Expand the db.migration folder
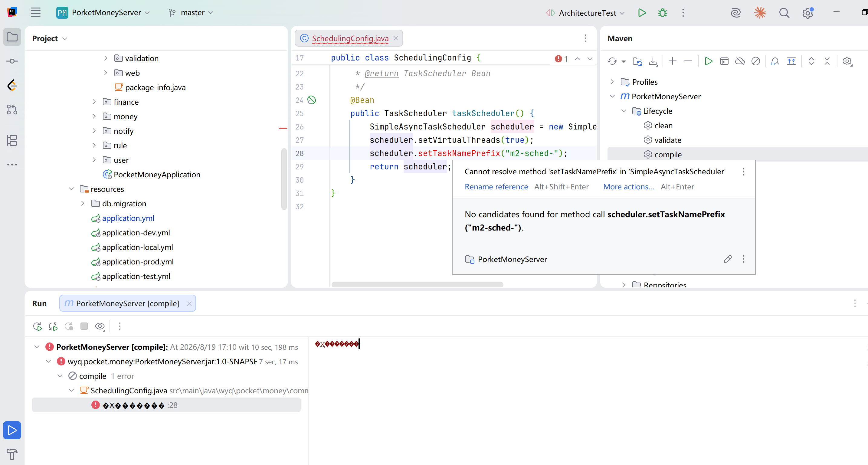This screenshot has width=868, height=465. coord(83,204)
